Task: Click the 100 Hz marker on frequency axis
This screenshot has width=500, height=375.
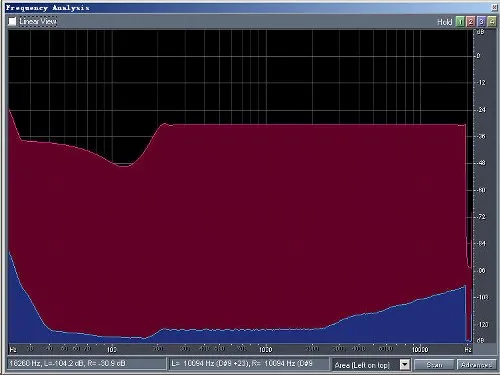Action: pos(112,349)
